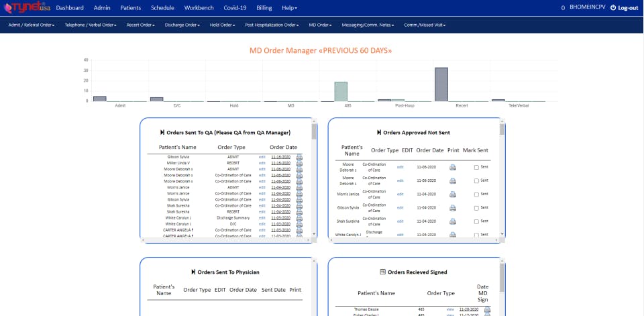Go to the Dashboard page

click(x=70, y=8)
